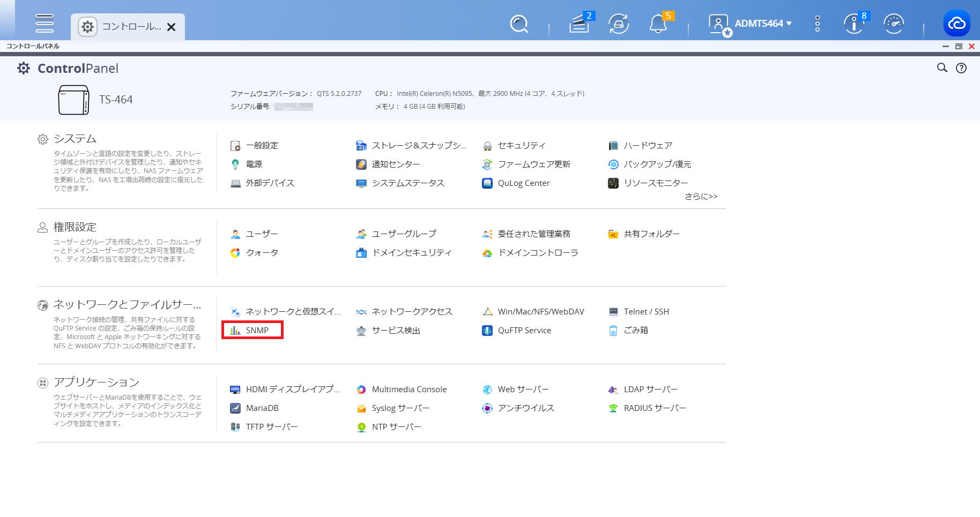Search within the Control Panel

tap(942, 68)
